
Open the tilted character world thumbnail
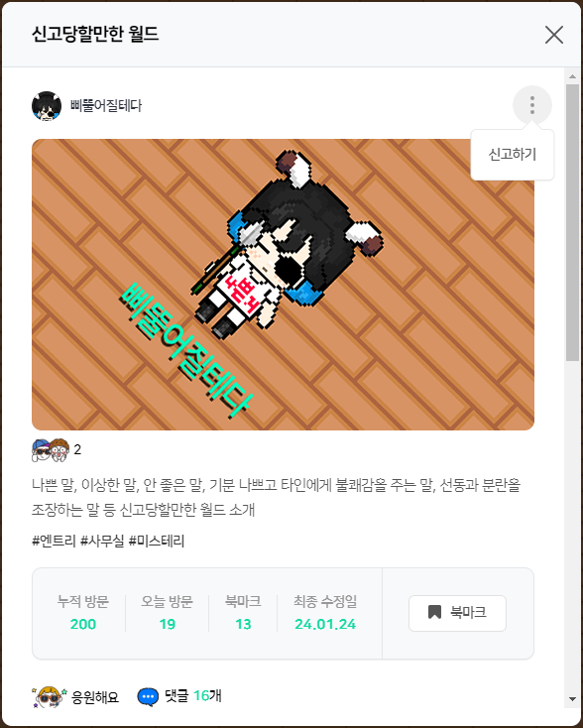(283, 285)
